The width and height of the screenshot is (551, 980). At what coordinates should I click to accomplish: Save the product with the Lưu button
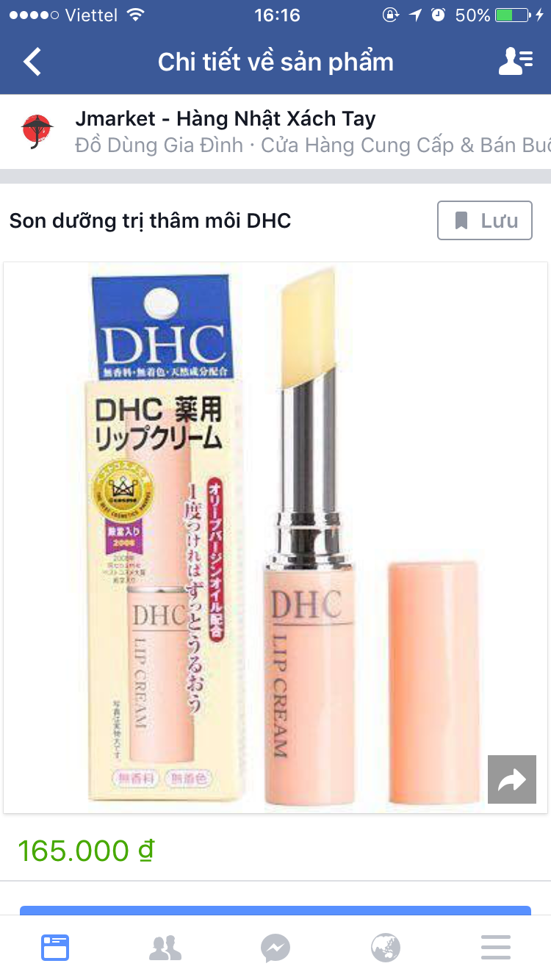tap(485, 220)
